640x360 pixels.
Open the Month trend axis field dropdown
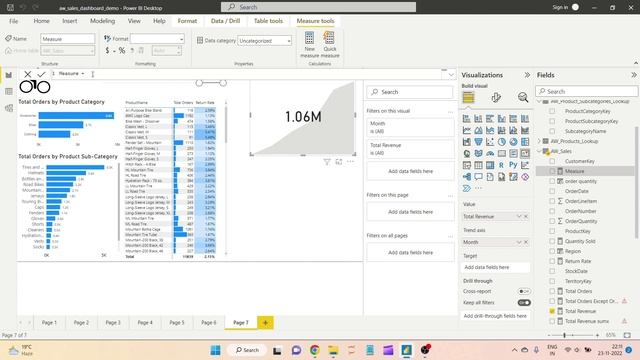(x=519, y=242)
